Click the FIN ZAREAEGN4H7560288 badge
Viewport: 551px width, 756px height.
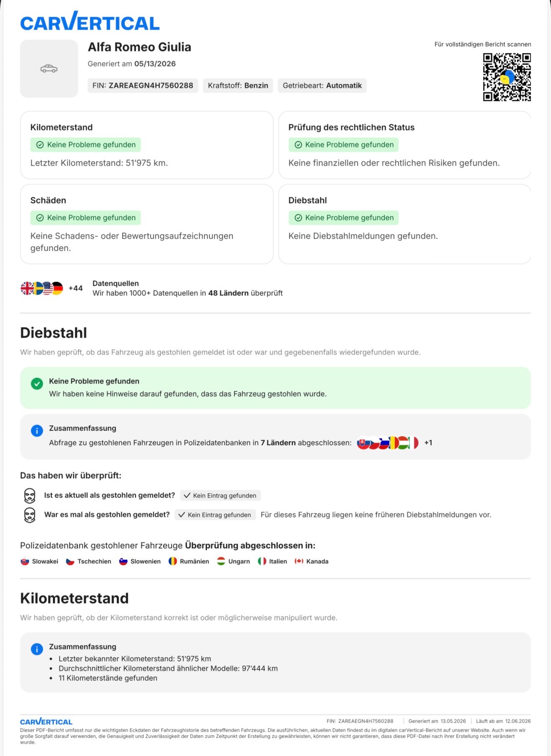[x=143, y=86]
